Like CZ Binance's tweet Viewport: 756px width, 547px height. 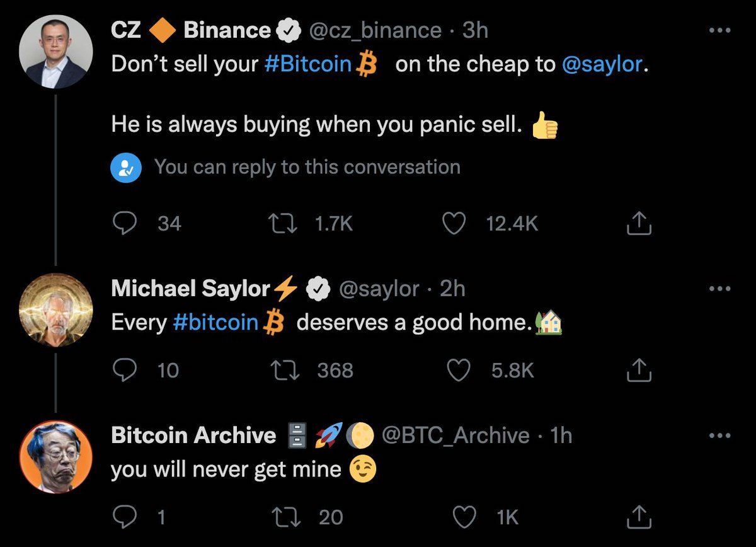tap(454, 224)
